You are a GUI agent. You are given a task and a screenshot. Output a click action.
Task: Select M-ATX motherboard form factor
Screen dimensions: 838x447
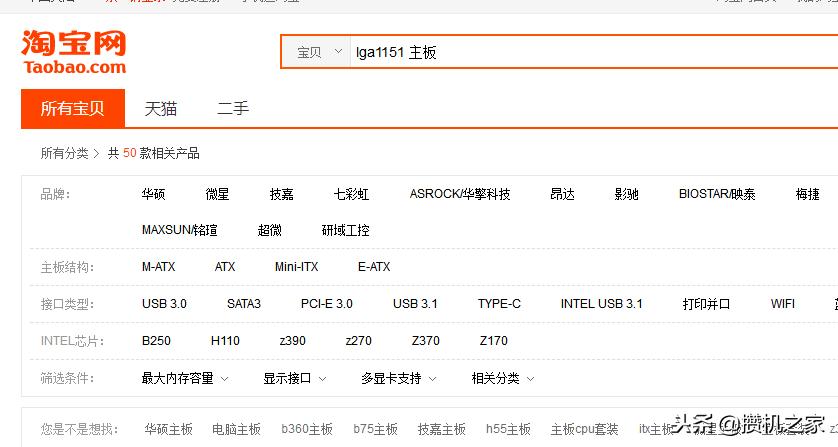[x=158, y=267]
